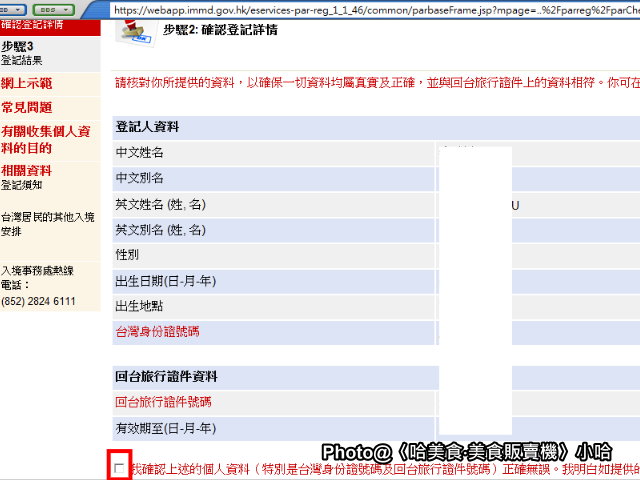
Task: Click the 步驟2: 確認登記詳情 heading
Action: pos(220,30)
